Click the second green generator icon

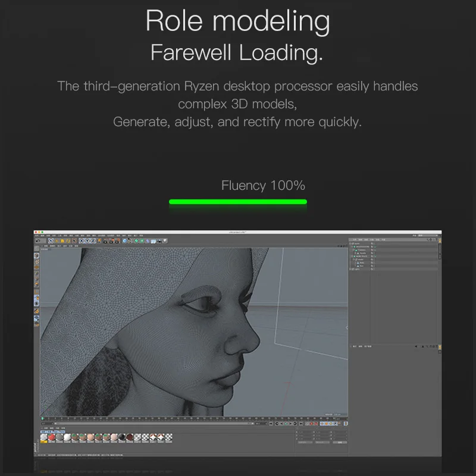click(x=142, y=241)
